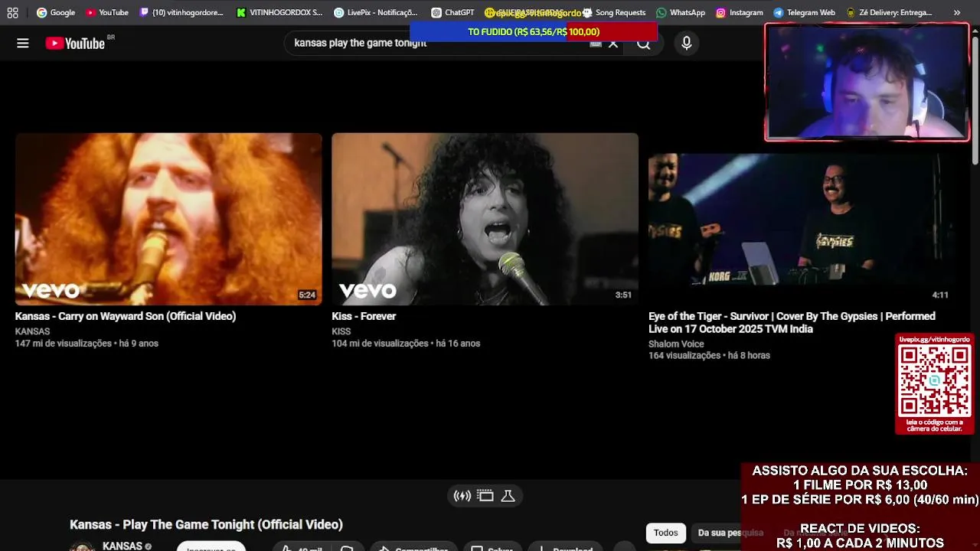The height and width of the screenshot is (551, 980).
Task: Click the "Kiss - Forever" title link
Action: coord(364,316)
